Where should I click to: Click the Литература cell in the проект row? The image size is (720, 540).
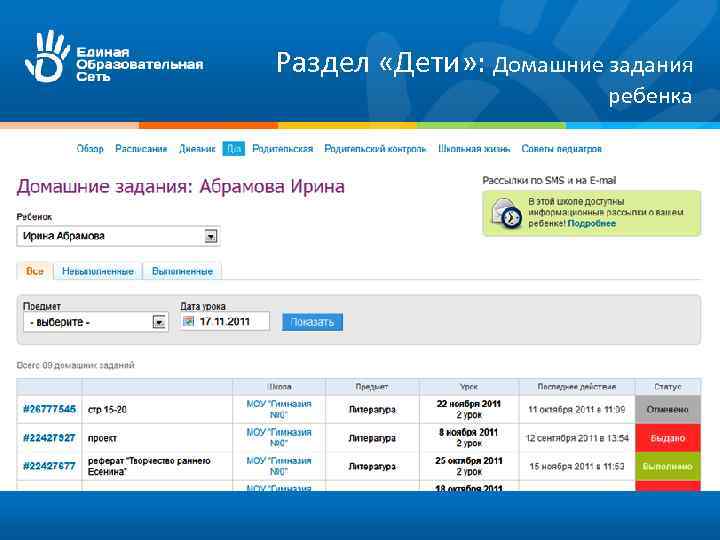pos(372,438)
